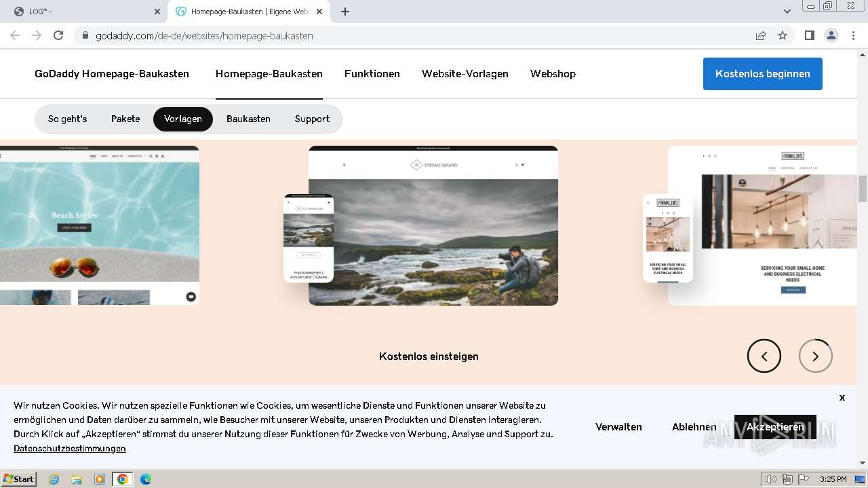Launch Internet Explorer from taskbar
The height and width of the screenshot is (488, 868).
(x=54, y=479)
